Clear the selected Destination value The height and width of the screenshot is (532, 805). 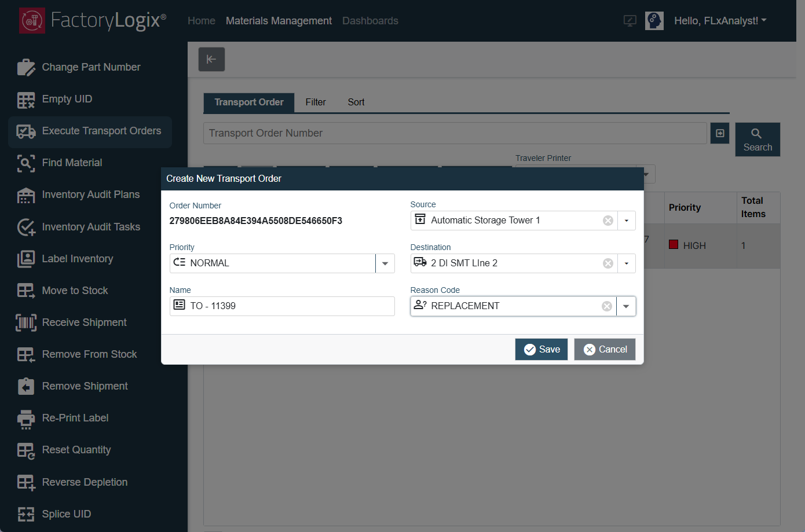point(608,263)
